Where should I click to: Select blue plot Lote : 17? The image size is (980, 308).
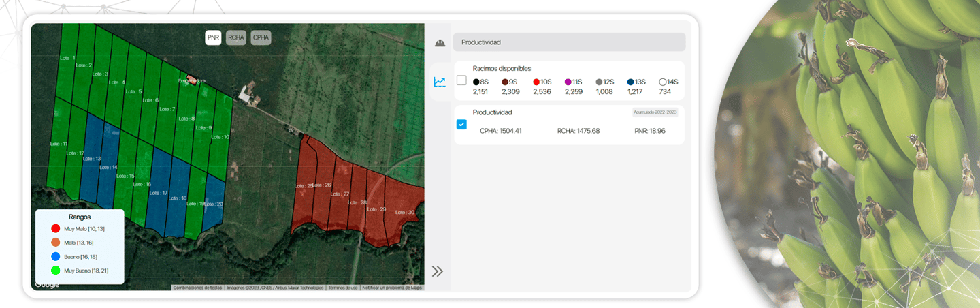(x=158, y=193)
